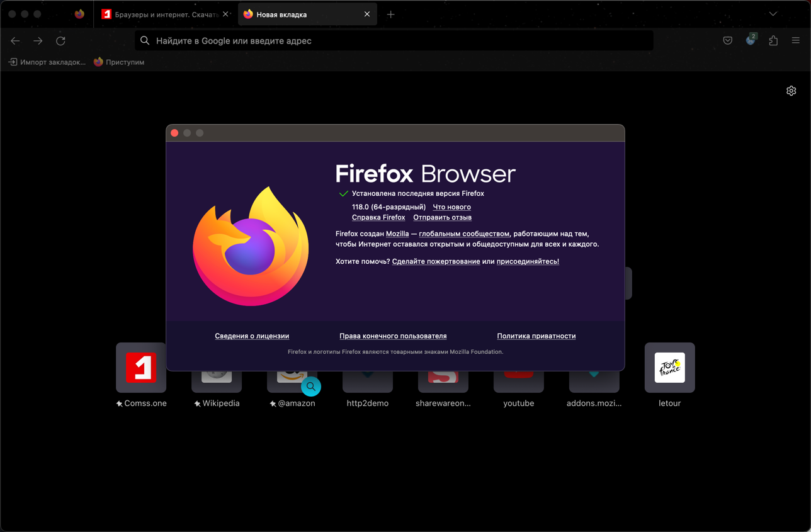The height and width of the screenshot is (532, 811).
Task: Open new tab personalization gear
Action: pyautogui.click(x=791, y=91)
